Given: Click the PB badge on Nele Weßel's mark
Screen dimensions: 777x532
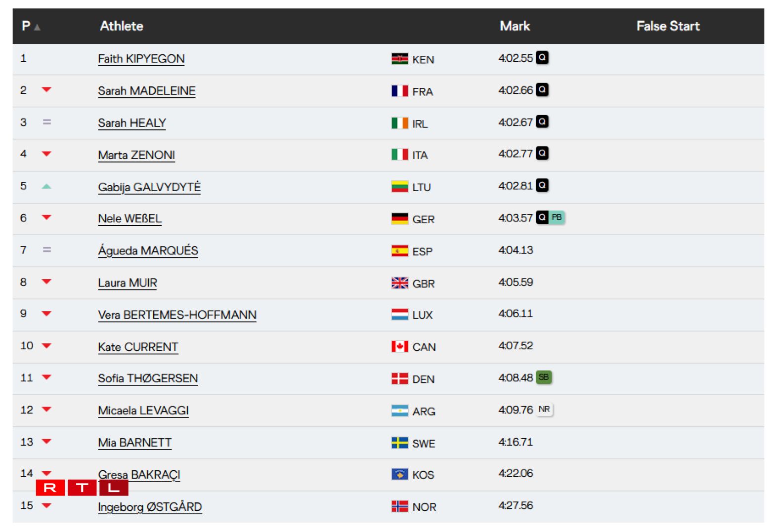Looking at the screenshot, I should (x=557, y=217).
